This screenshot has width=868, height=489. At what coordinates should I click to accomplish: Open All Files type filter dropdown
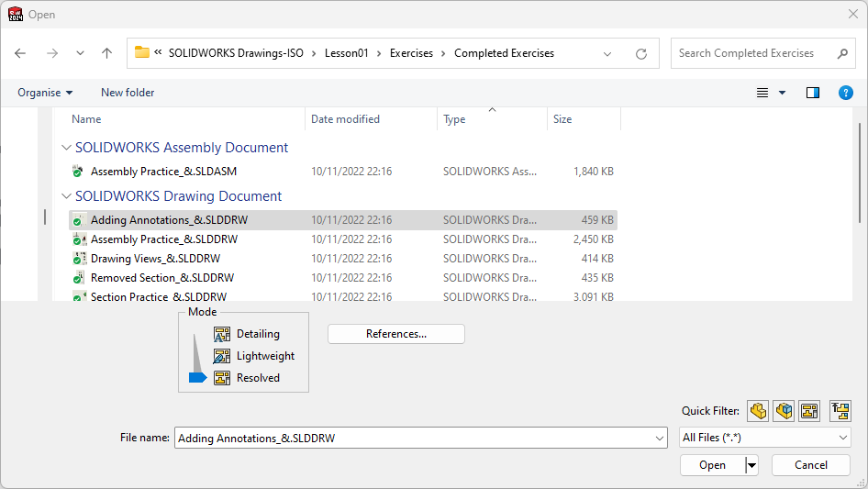tap(843, 438)
